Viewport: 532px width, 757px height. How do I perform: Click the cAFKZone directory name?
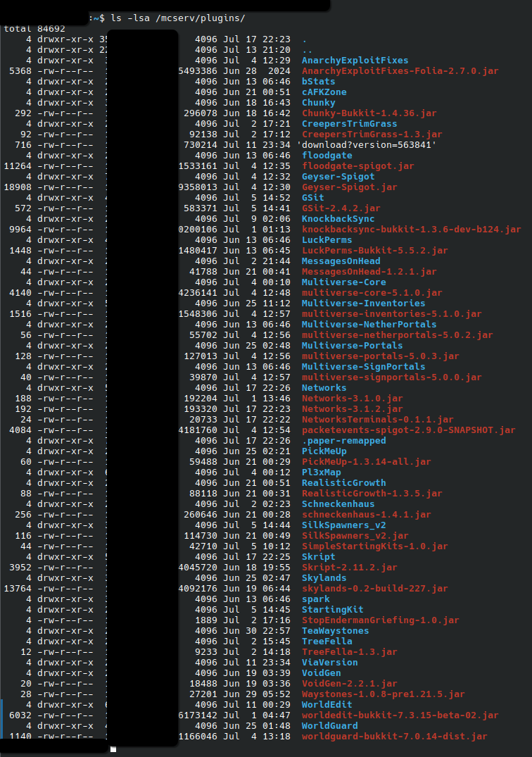point(324,92)
